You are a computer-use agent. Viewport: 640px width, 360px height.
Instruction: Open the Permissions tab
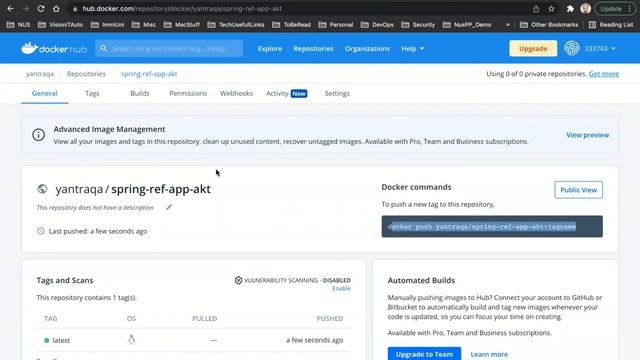[x=188, y=93]
